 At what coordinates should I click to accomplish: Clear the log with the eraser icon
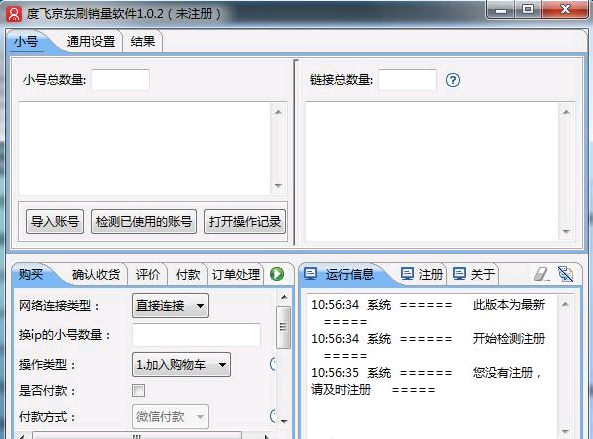(x=542, y=274)
